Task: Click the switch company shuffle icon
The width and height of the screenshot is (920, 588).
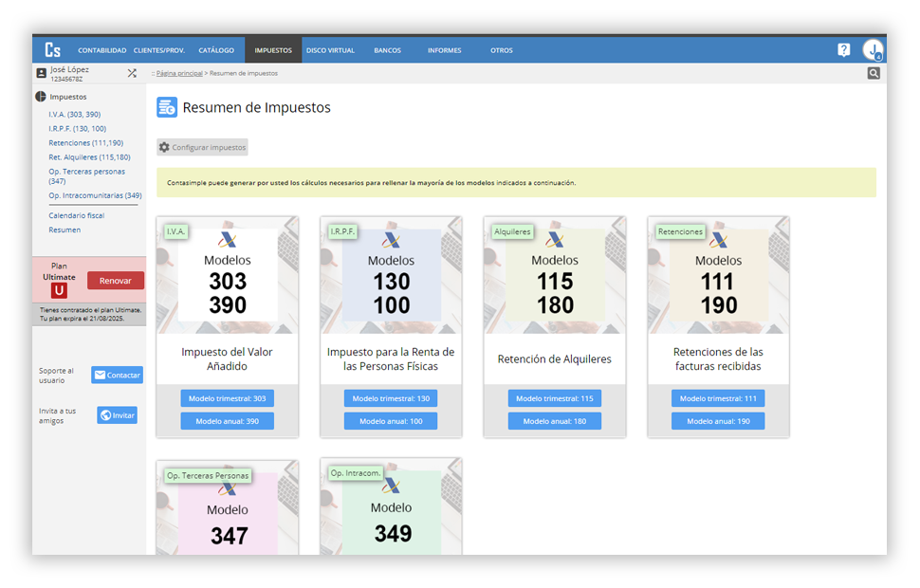Action: tap(132, 73)
